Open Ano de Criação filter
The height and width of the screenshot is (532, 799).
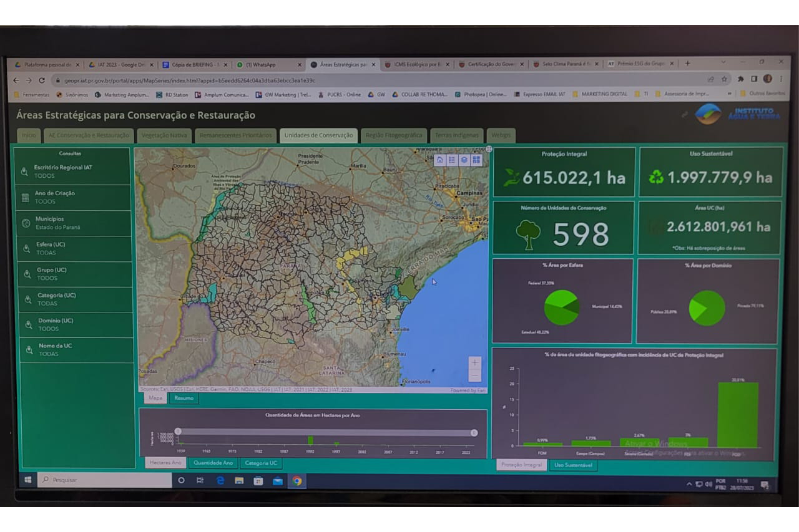74,197
